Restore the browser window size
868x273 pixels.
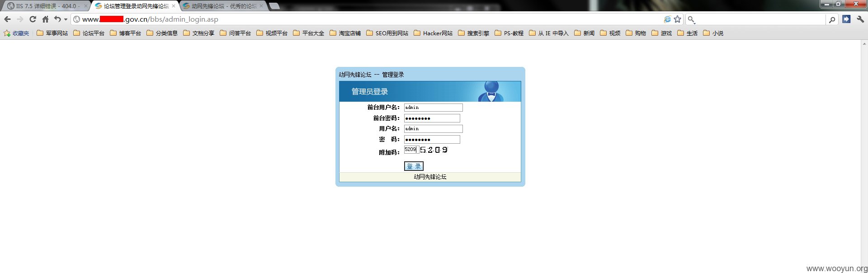point(839,4)
